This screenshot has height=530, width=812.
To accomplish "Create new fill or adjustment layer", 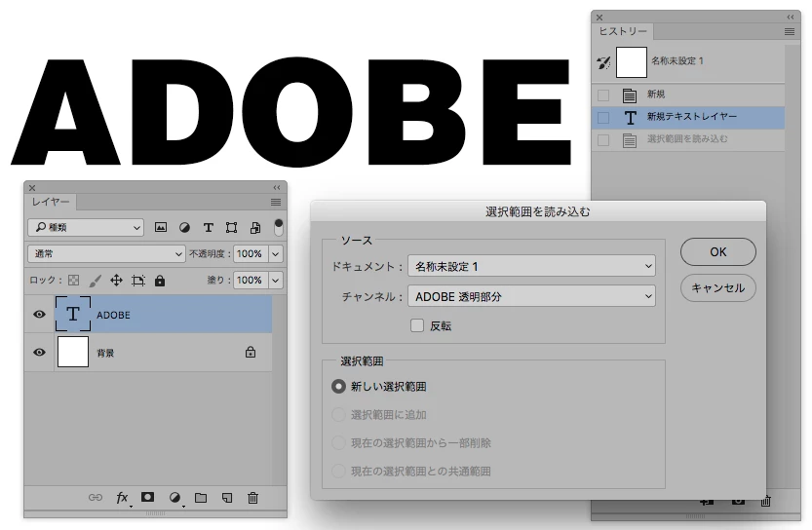I will [x=175, y=498].
